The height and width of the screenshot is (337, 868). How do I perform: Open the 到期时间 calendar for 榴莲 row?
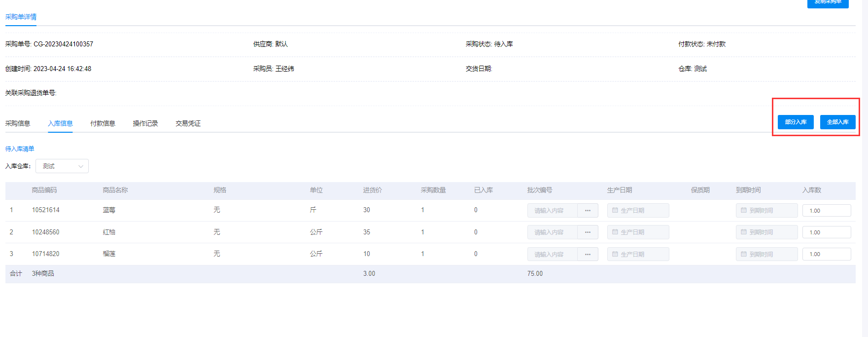(766, 255)
